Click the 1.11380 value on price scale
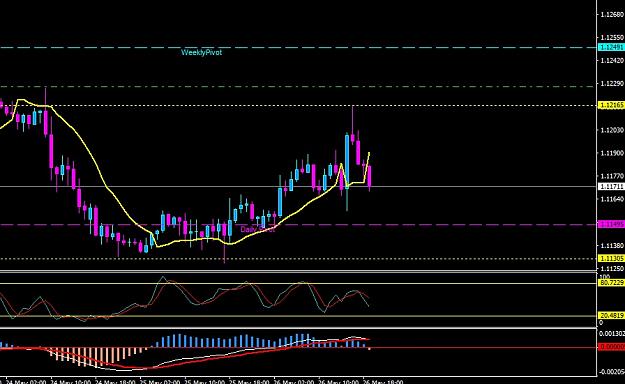Viewport: 625px width, 384px height. click(612, 246)
